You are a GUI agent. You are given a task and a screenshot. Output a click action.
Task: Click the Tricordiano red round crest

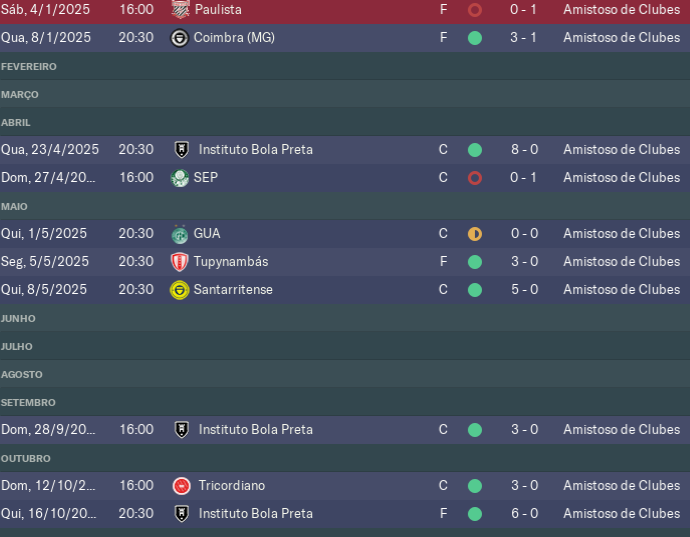pyautogui.click(x=181, y=486)
